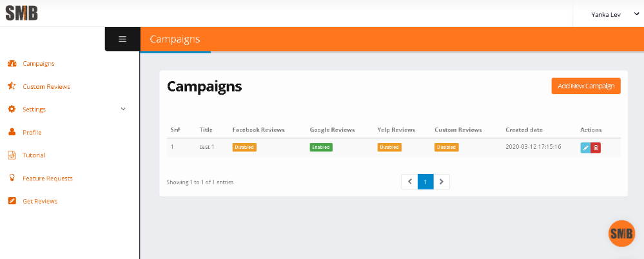Image resolution: width=644 pixels, height=259 pixels.
Task: Click the Enabled badge under Google Reviews
Action: pos(321,147)
